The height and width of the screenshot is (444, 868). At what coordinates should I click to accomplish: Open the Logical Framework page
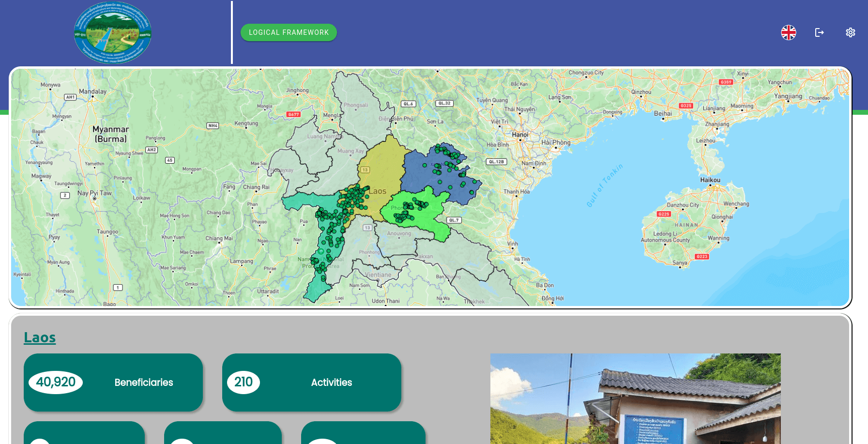[289, 32]
